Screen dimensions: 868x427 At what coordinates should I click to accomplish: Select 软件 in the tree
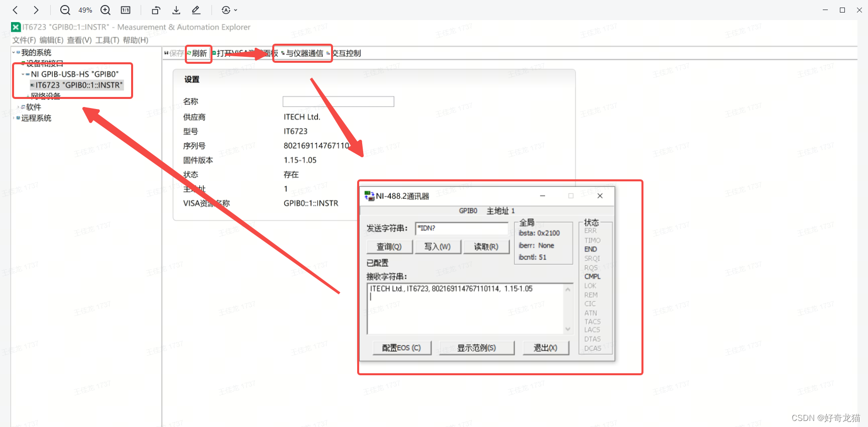click(34, 107)
